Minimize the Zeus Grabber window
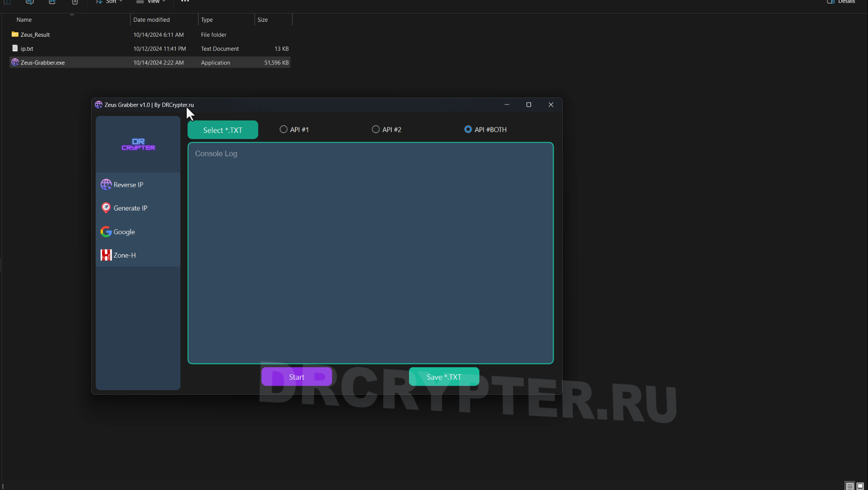This screenshot has width=868, height=490. (x=507, y=105)
